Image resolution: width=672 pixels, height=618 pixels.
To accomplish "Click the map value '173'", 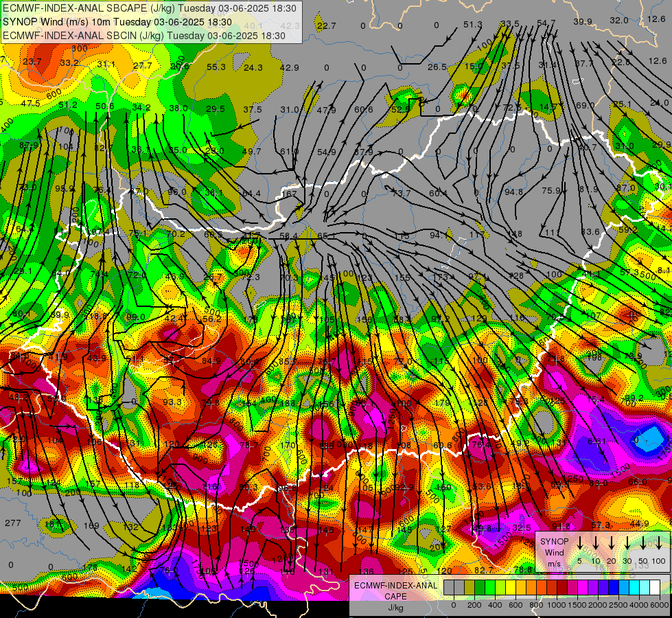I will coord(440,277).
